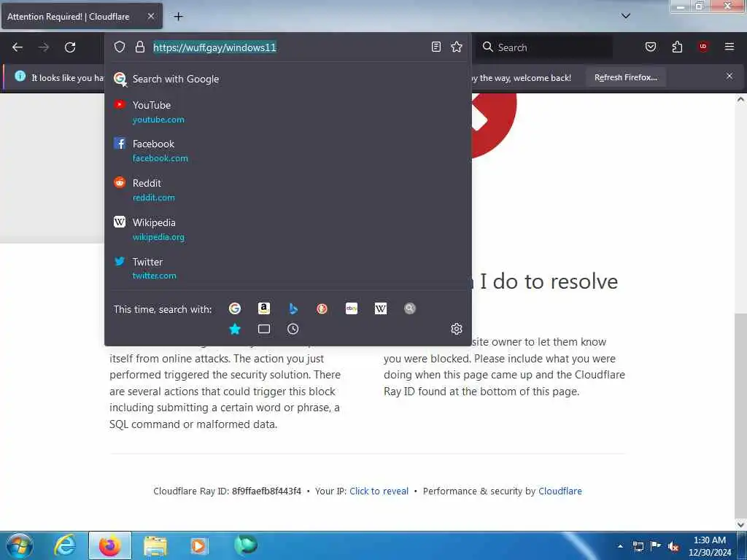This screenshot has height=560, width=747.
Task: Open Windows Explorer from taskbar
Action: point(155,545)
